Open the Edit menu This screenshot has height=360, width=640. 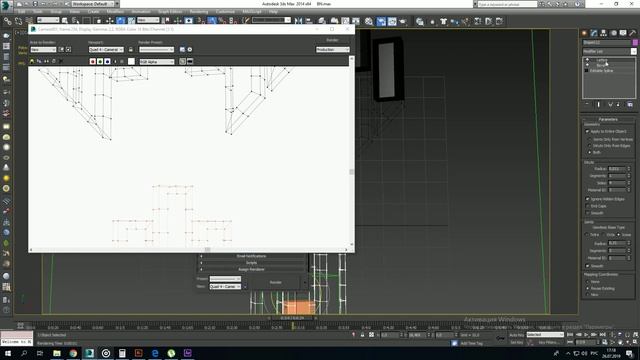22,12
